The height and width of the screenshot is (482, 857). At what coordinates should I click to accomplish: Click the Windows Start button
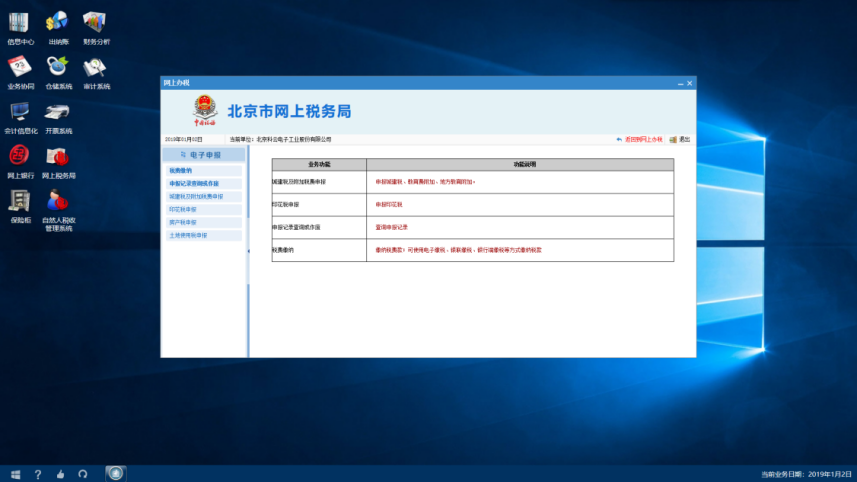pyautogui.click(x=15, y=474)
